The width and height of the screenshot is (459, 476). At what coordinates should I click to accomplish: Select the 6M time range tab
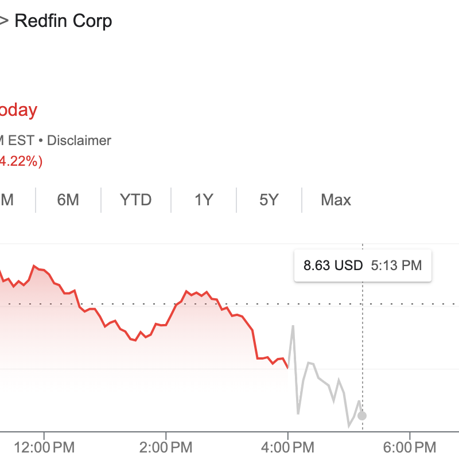(68, 200)
